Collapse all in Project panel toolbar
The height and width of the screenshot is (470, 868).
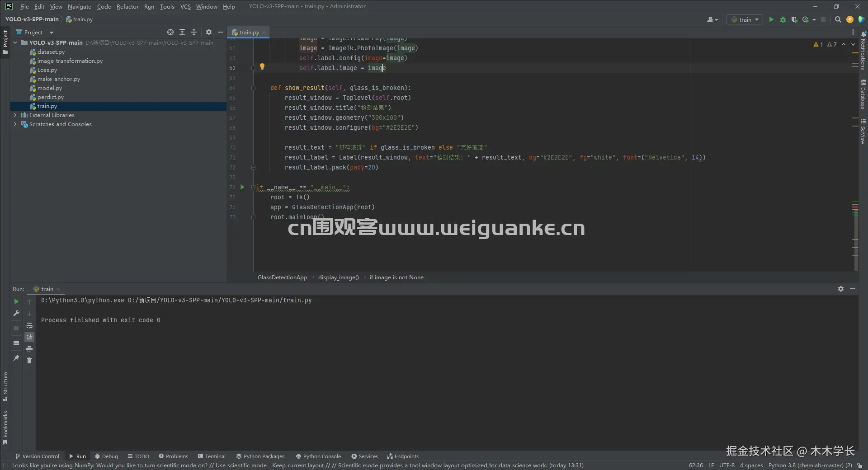coord(194,32)
